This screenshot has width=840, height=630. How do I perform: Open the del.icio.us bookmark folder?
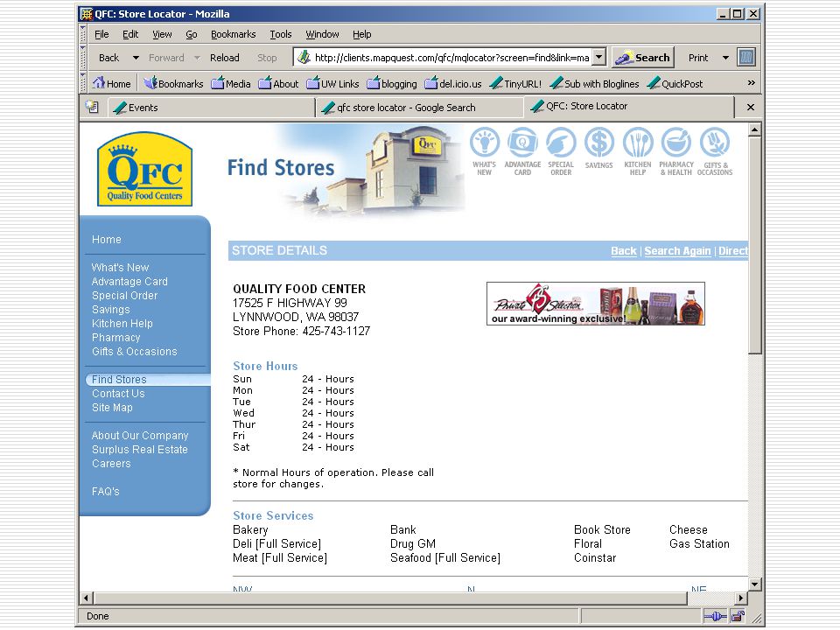click(453, 84)
